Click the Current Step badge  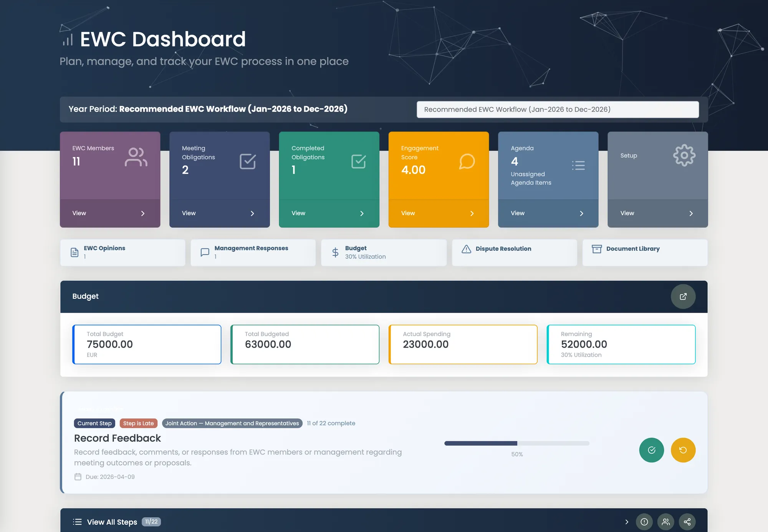click(x=94, y=423)
